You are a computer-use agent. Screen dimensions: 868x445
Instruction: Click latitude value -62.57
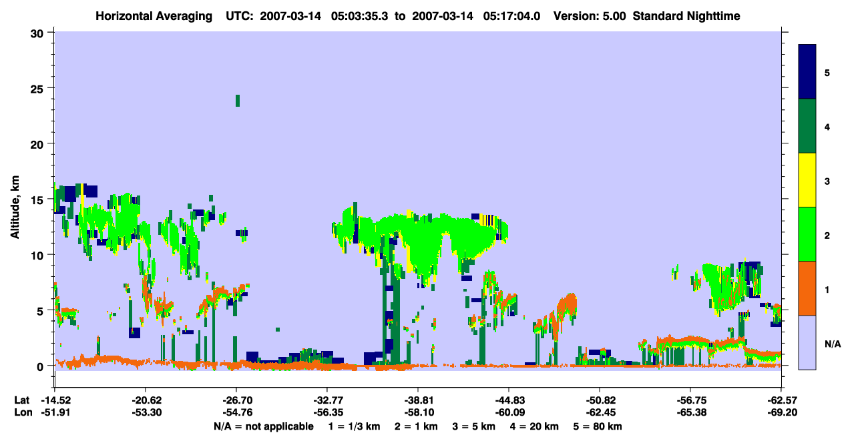pos(781,400)
